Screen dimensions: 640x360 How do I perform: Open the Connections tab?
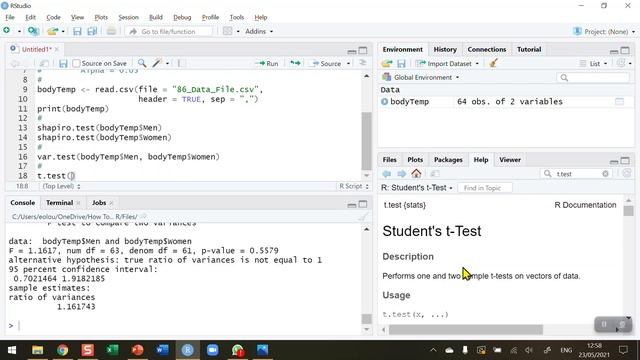tap(487, 49)
